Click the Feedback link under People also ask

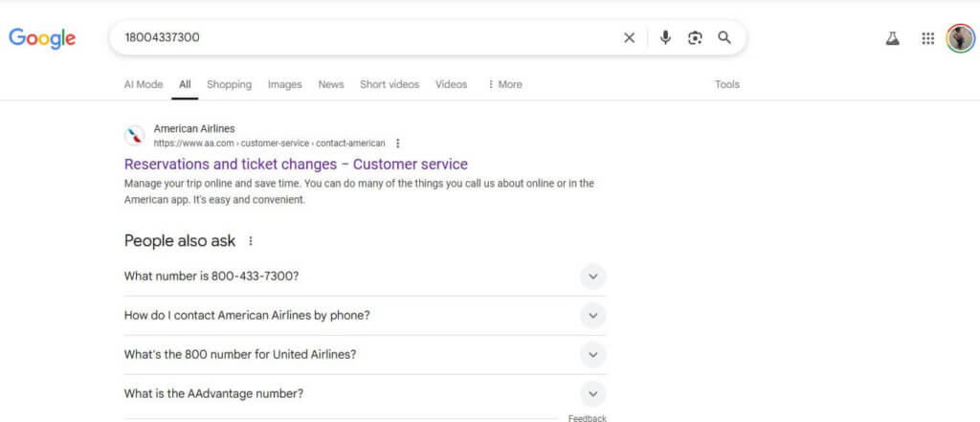(x=587, y=418)
